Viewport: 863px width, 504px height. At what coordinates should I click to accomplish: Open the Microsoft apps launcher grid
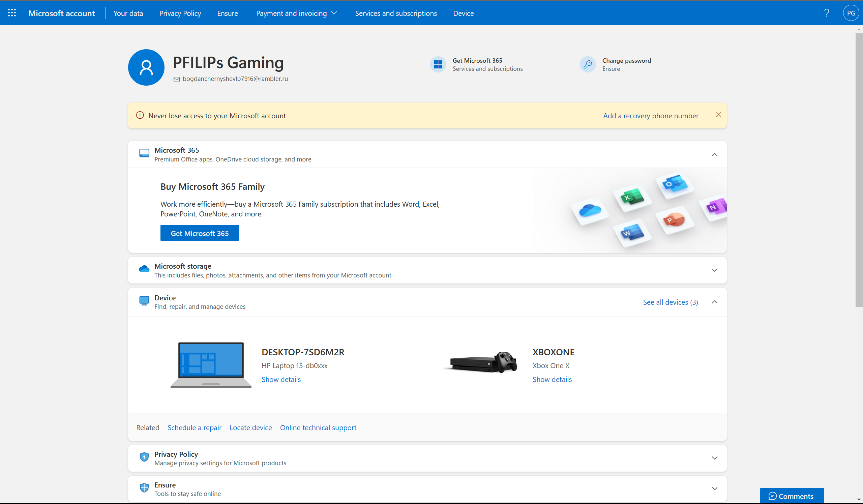coord(12,13)
